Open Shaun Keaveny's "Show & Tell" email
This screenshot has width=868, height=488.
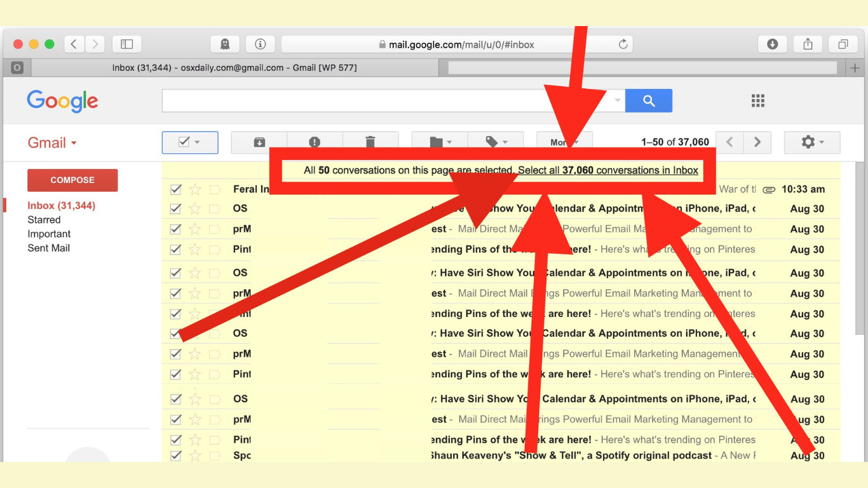click(571, 455)
